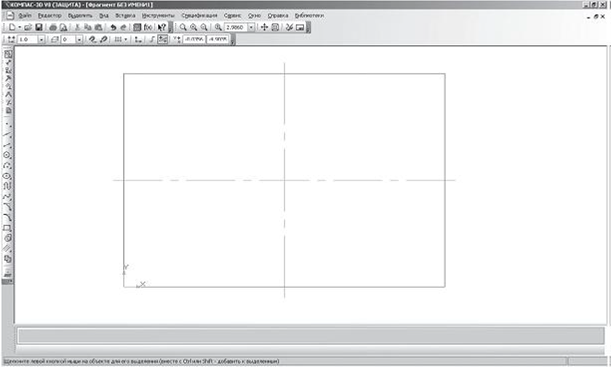The width and height of the screenshot is (611, 367).
Task: Open the current layer 0 dropdown
Action: tap(79, 39)
